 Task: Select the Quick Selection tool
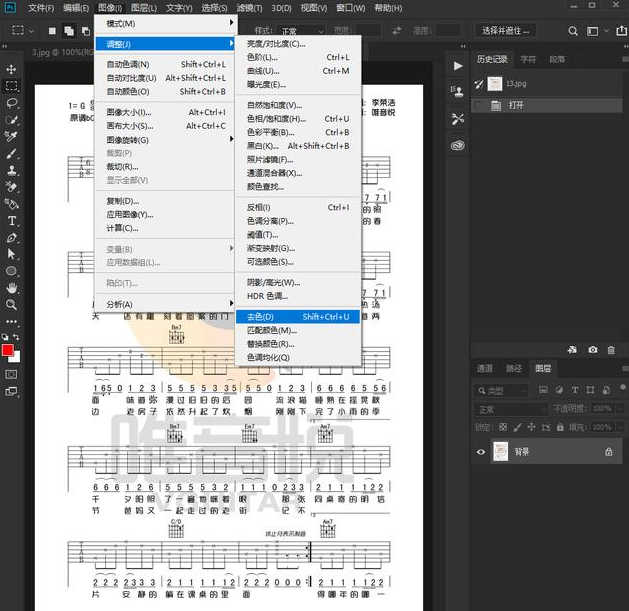pos(11,120)
